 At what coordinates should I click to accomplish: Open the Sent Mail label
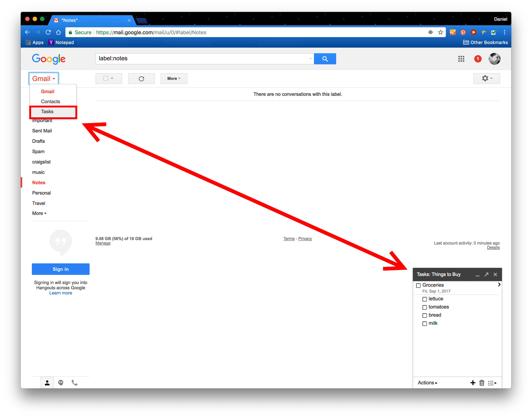42,131
